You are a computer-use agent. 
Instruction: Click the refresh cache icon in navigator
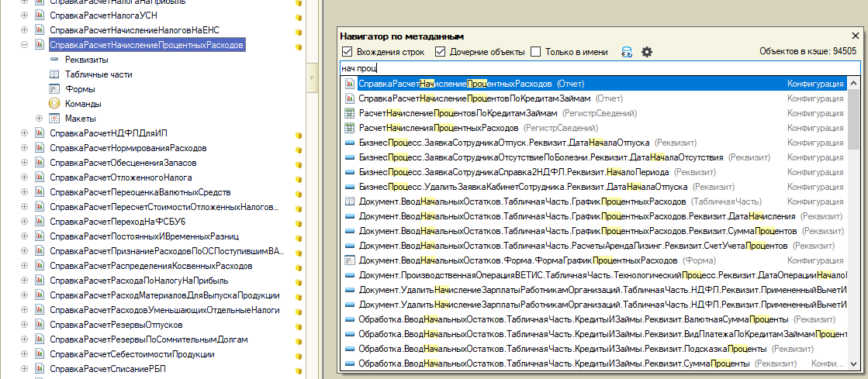click(627, 52)
